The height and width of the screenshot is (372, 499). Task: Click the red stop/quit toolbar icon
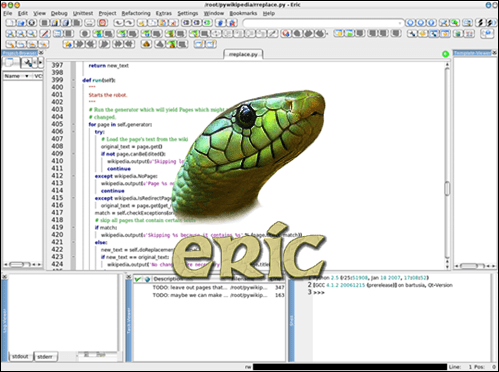tap(102, 23)
